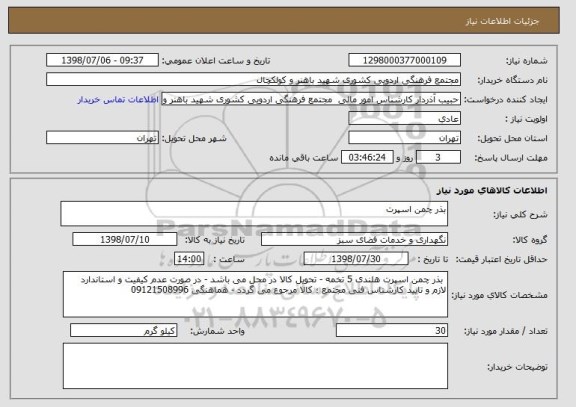Select the label مهلت ارسال پاسخ

[511, 158]
